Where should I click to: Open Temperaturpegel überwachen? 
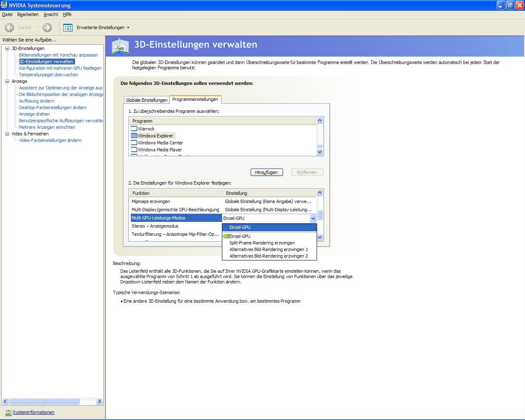[x=48, y=75]
